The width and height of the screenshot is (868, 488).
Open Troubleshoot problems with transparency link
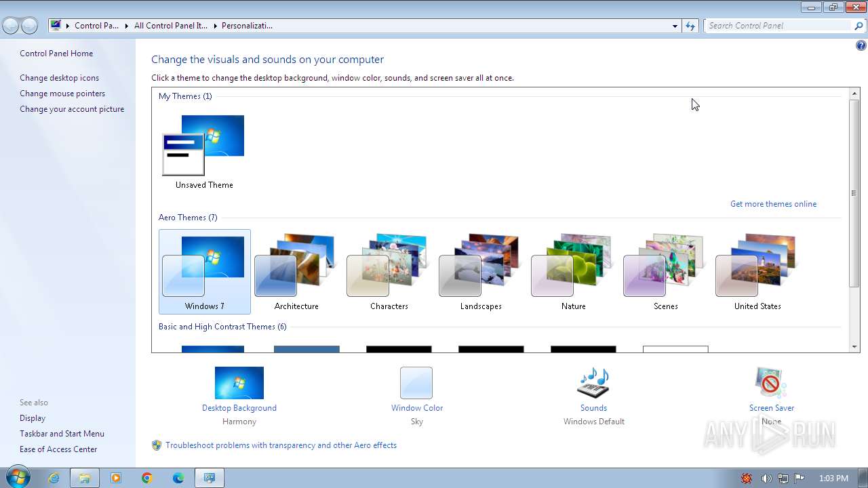[x=281, y=445]
